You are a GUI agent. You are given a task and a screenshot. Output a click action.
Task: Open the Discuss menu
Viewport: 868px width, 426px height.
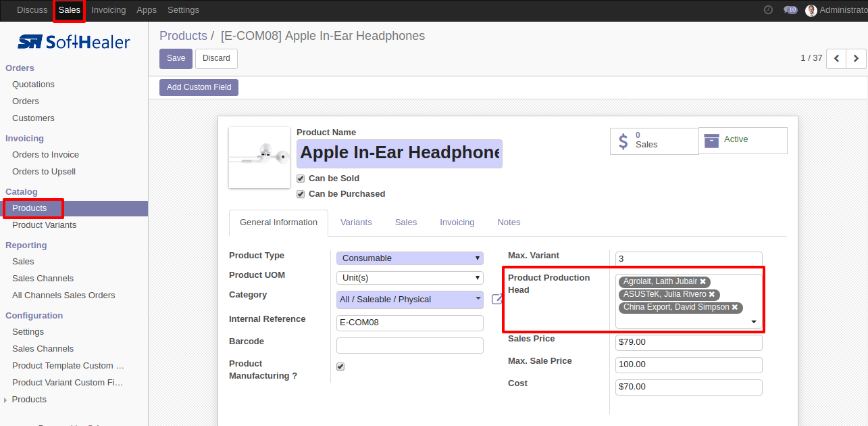[x=32, y=10]
